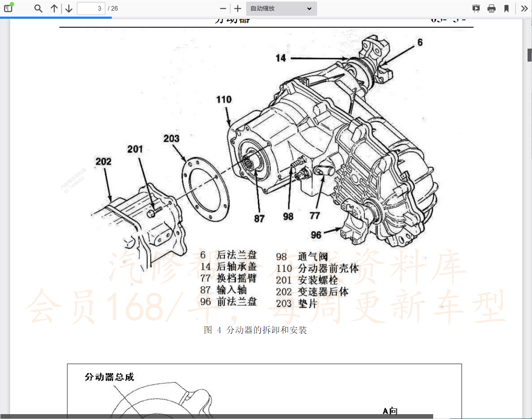The image size is (532, 419).
Task: Go to the next page using down arrow
Action: 68,8
